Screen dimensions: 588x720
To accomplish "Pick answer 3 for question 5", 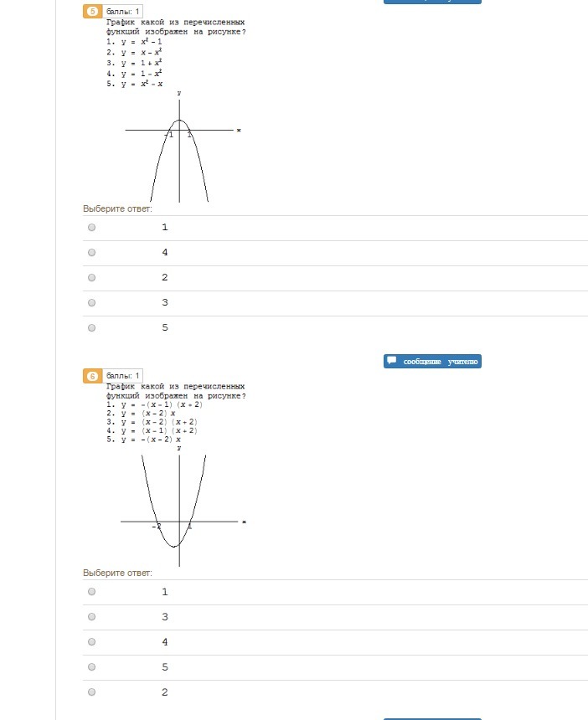I will click(x=92, y=302).
